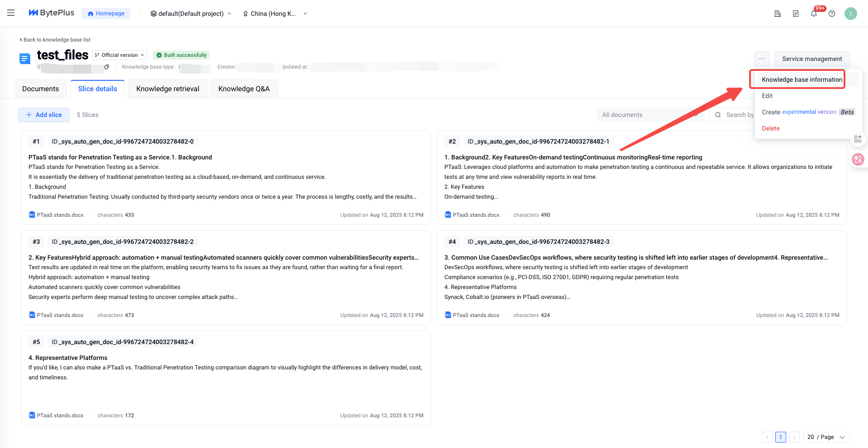Viewport: 868px width, 448px height.
Task: Open the documentation icon in header
Action: pyautogui.click(x=796, y=14)
